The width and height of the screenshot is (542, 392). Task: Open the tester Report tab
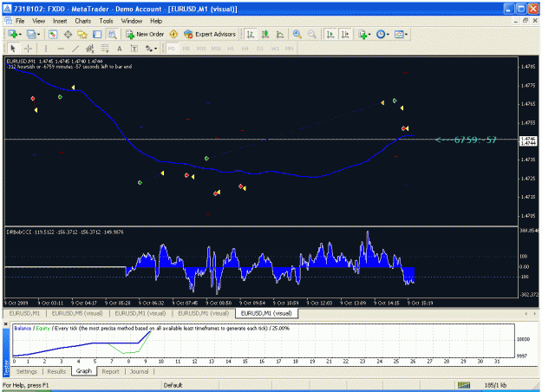(111, 371)
